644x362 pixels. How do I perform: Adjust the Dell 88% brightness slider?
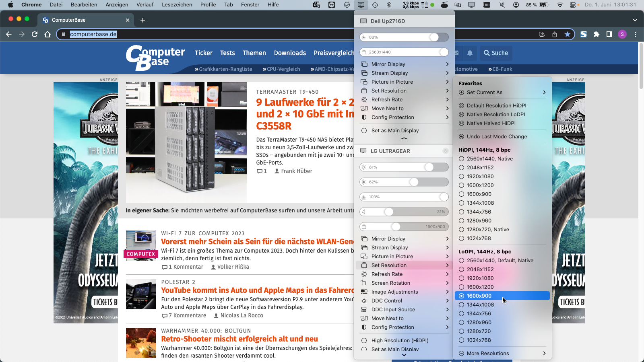click(404, 37)
